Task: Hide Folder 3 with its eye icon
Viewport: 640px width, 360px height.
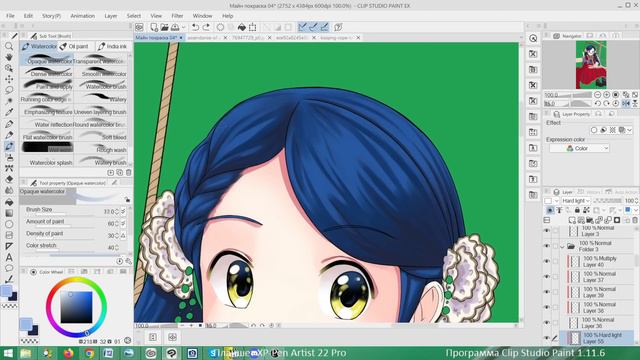Action: pos(547,246)
